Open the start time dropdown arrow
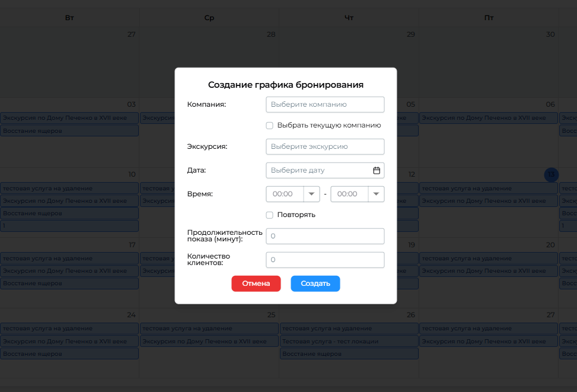577x392 pixels. 311,194
